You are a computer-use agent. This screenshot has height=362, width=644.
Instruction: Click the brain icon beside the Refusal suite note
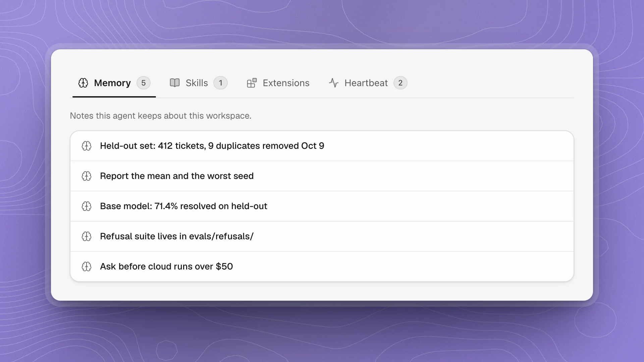(87, 236)
